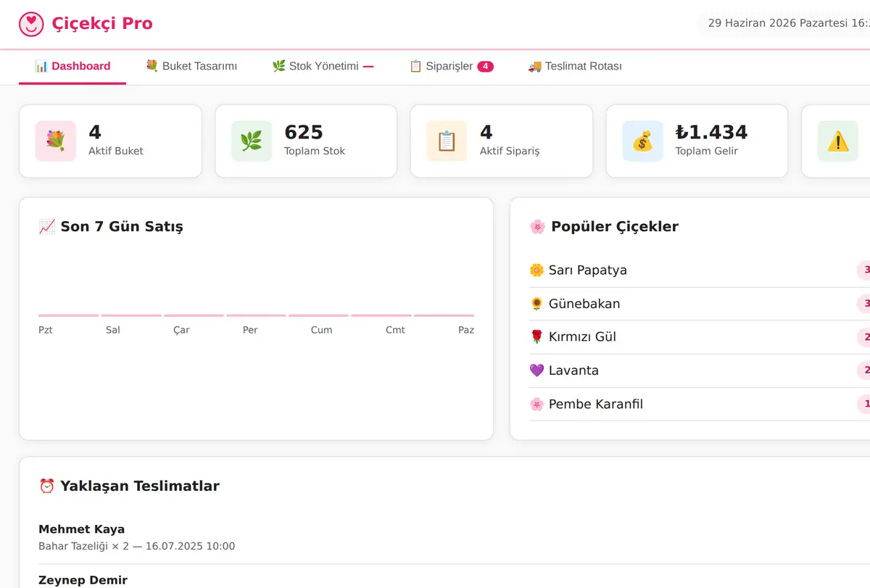Image resolution: width=870 pixels, height=588 pixels.
Task: Open the Teslimat Rotası tab
Action: pos(575,66)
